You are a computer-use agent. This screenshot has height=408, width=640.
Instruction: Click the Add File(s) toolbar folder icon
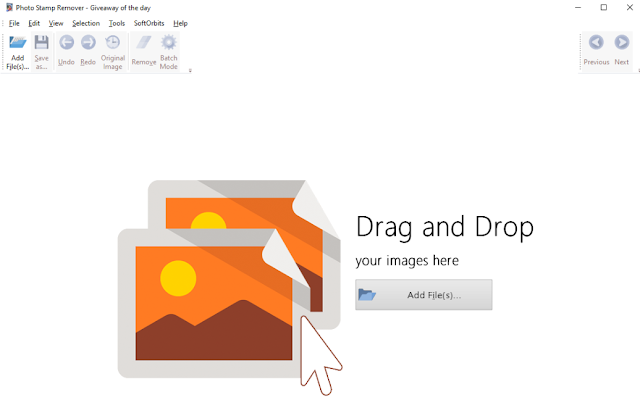(x=18, y=42)
